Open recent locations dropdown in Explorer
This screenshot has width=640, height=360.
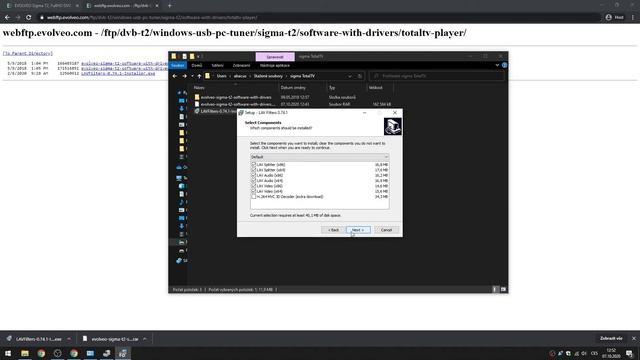click(x=192, y=76)
